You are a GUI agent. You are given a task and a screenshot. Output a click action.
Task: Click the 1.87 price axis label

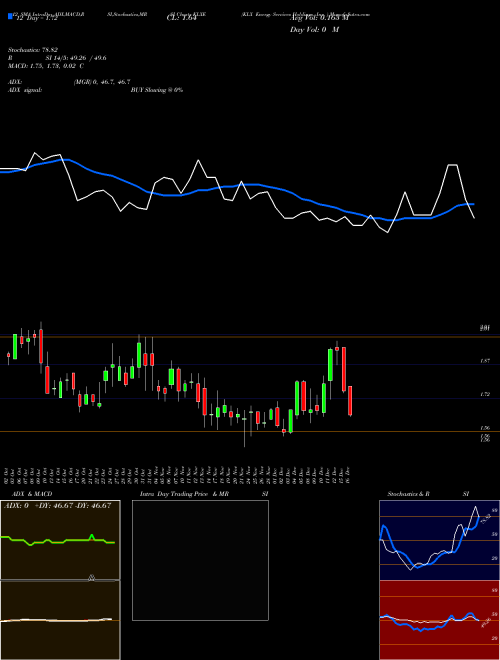click(x=485, y=361)
